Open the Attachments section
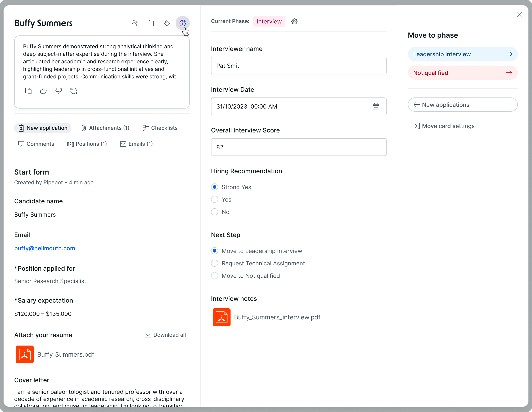Image resolution: width=532 pixels, height=412 pixels. [x=105, y=128]
